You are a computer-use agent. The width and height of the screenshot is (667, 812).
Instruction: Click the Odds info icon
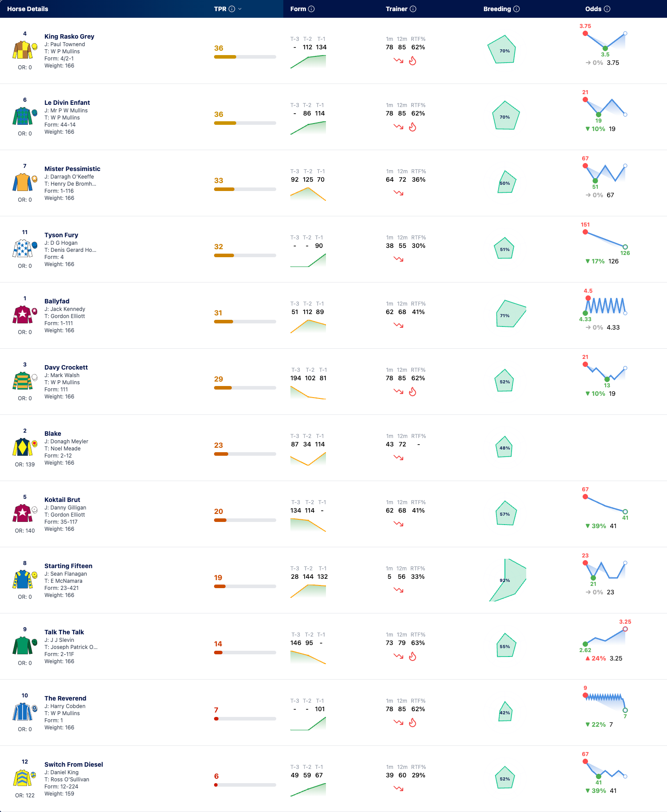tap(607, 9)
